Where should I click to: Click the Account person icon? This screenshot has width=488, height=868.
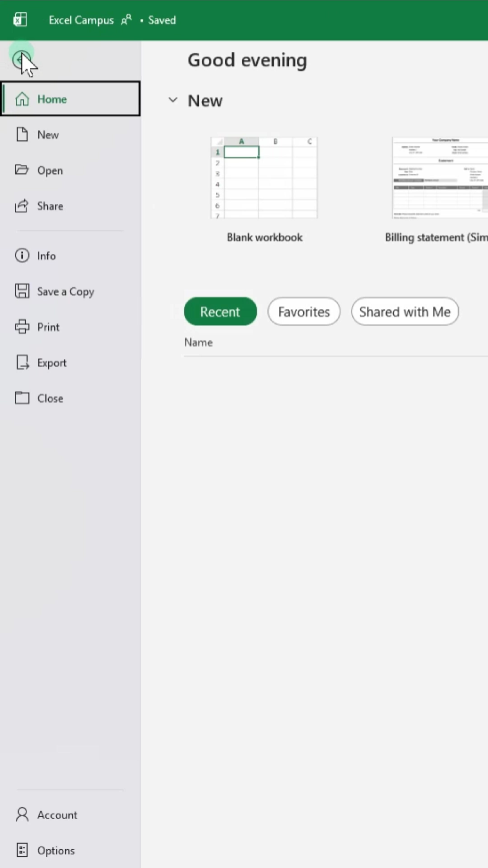22,815
